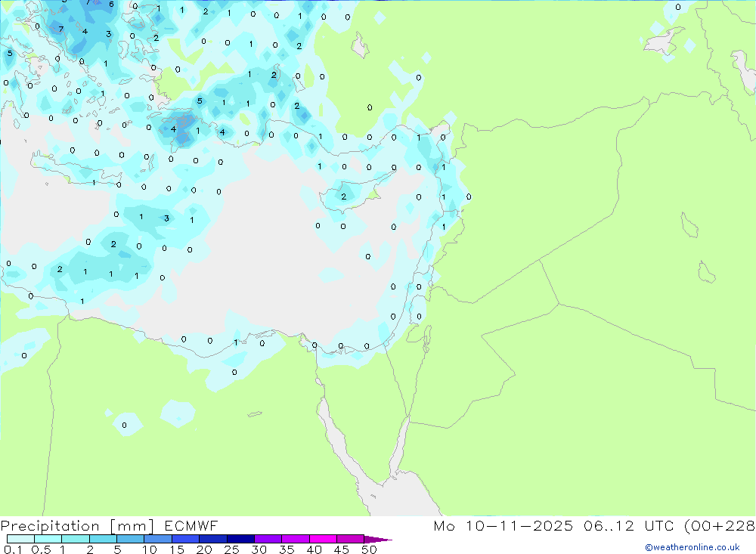Click the legend scale label "30"
The width and height of the screenshot is (756, 554).
pos(259,549)
